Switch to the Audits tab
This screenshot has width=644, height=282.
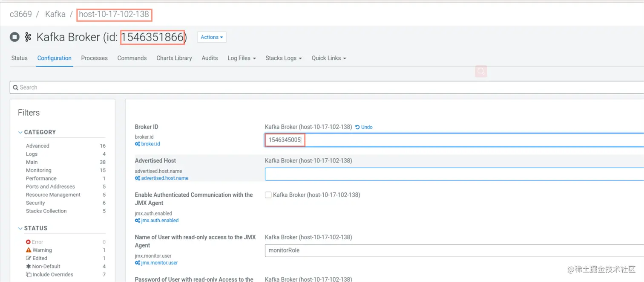pyautogui.click(x=210, y=58)
